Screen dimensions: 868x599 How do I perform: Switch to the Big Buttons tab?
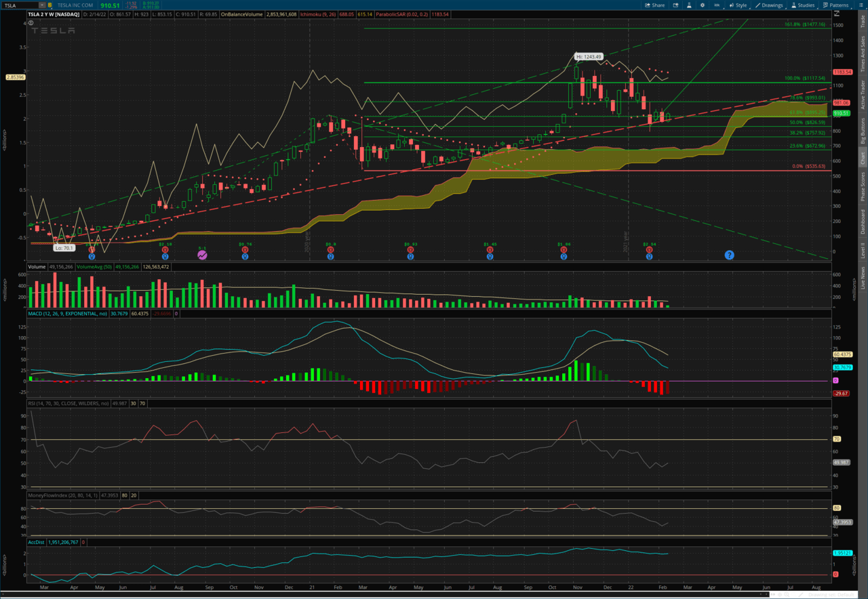click(863, 130)
